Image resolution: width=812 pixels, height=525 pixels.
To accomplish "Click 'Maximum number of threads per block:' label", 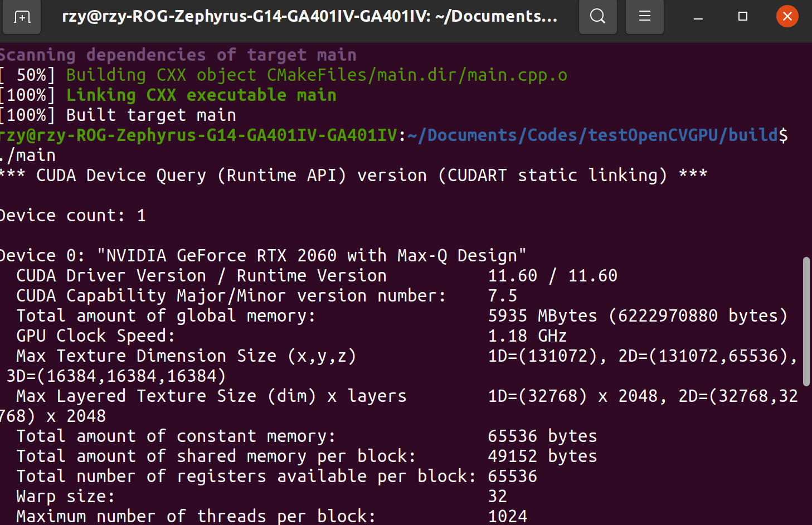I will click(x=196, y=516).
